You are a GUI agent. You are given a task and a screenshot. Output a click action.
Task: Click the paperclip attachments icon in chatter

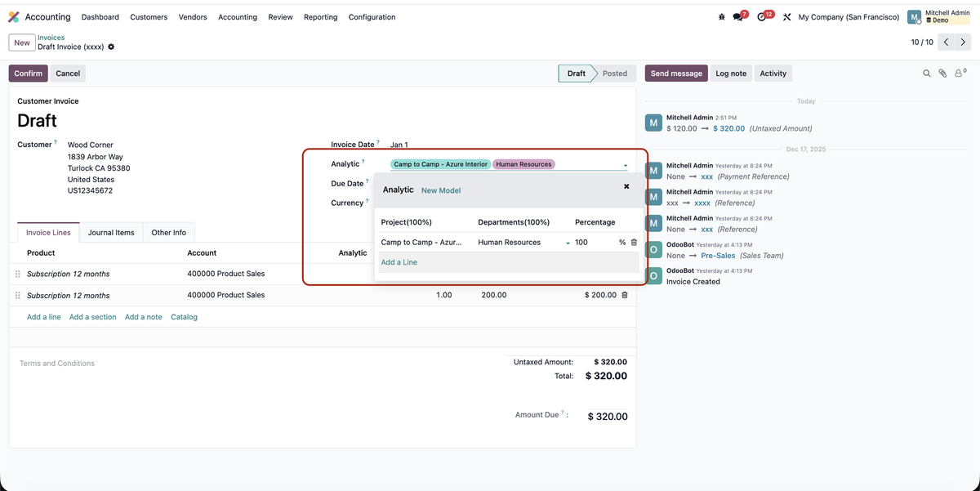942,74
